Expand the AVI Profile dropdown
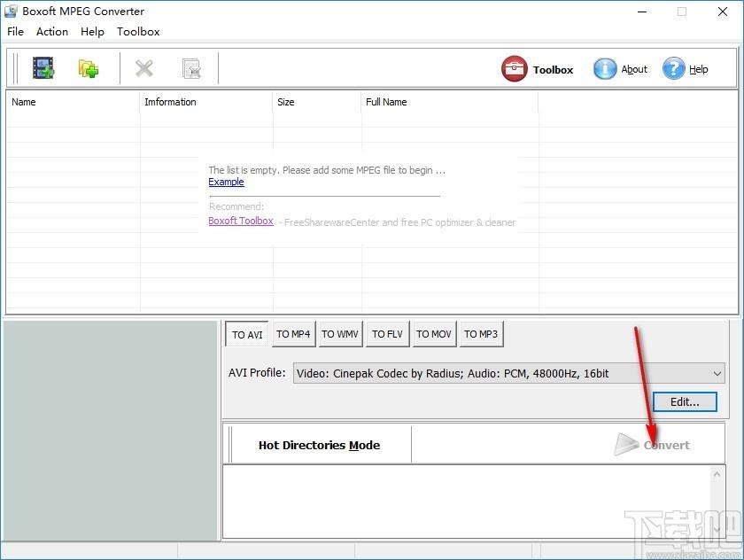The image size is (744, 560). (x=717, y=374)
